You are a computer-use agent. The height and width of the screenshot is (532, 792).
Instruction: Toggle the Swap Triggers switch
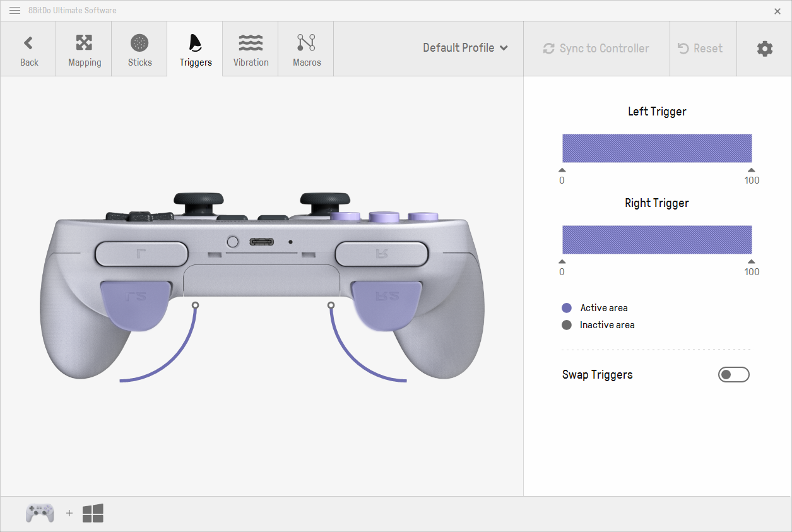[x=734, y=375]
